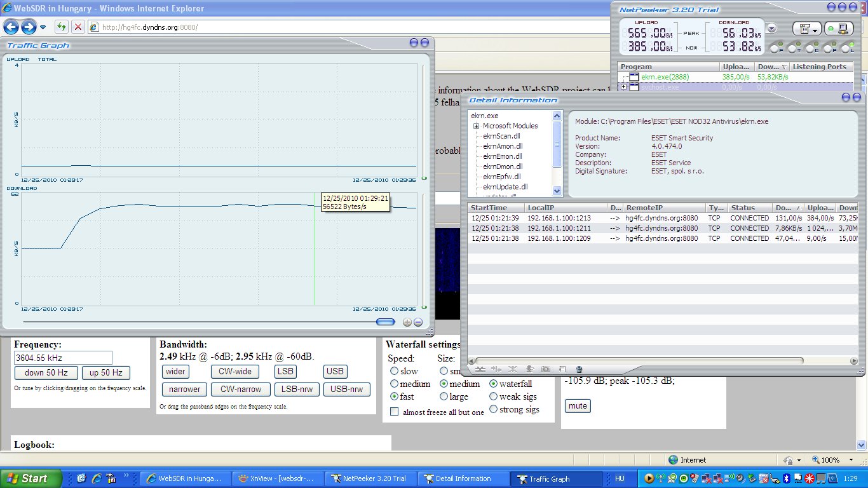Go back in Internet Explorer
868x488 pixels.
coord(11,27)
